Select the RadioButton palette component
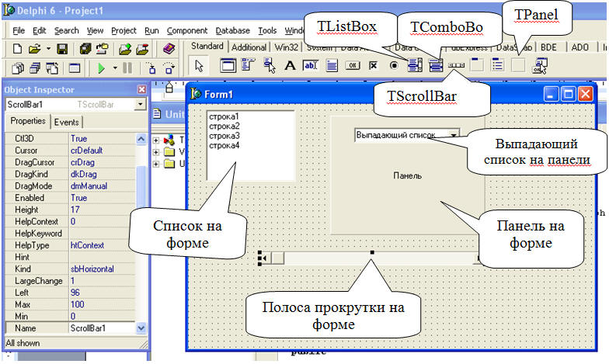Viewport: 609px width, 364px height. 394,65
